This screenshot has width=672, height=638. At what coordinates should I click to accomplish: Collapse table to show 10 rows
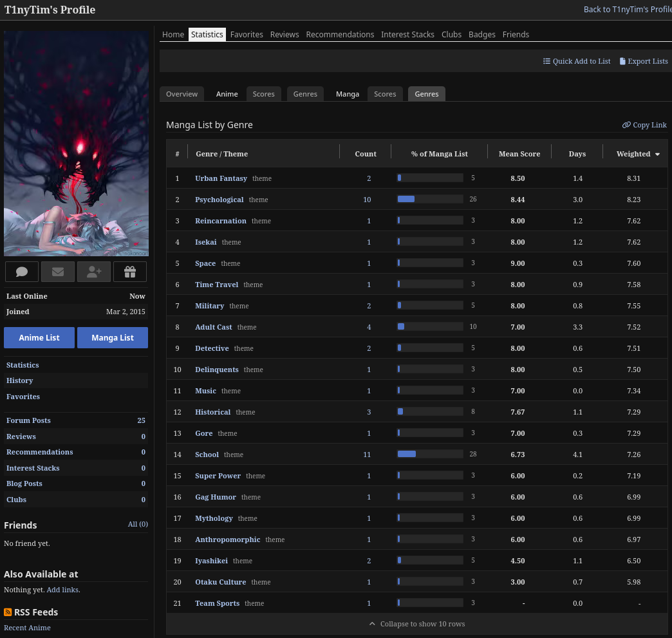[x=416, y=624]
